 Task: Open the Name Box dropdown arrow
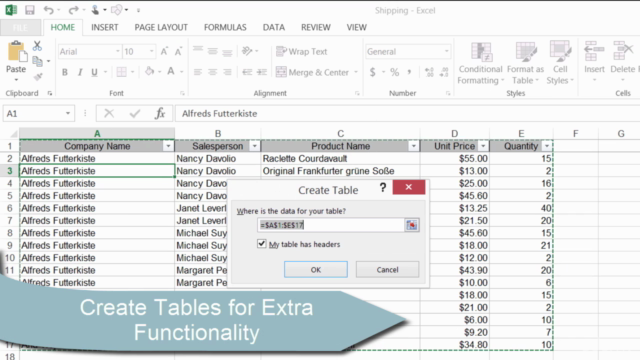[68, 113]
